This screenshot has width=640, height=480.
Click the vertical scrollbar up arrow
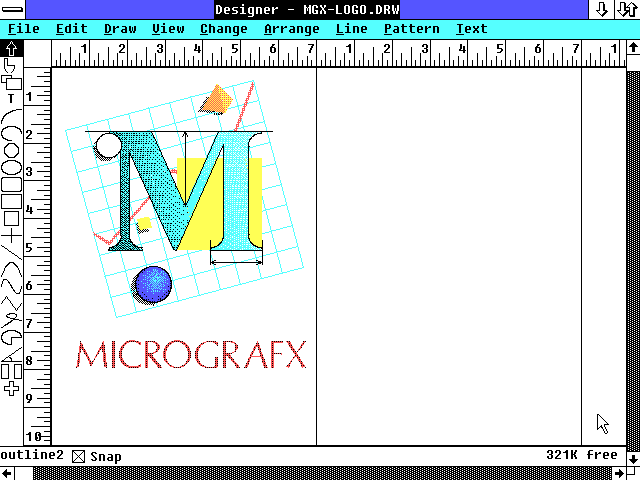pos(633,48)
